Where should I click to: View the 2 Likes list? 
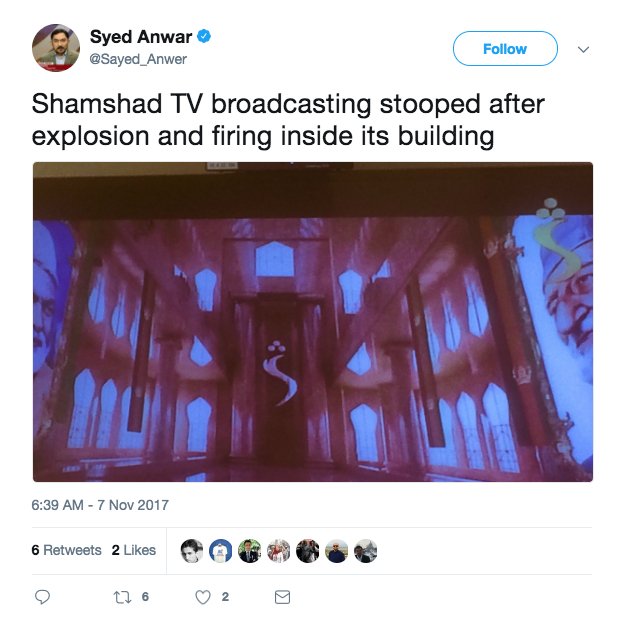pyautogui.click(x=134, y=550)
